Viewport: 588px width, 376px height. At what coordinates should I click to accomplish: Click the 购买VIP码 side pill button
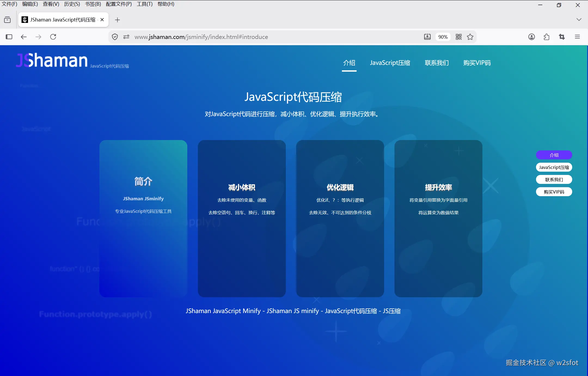tap(554, 192)
